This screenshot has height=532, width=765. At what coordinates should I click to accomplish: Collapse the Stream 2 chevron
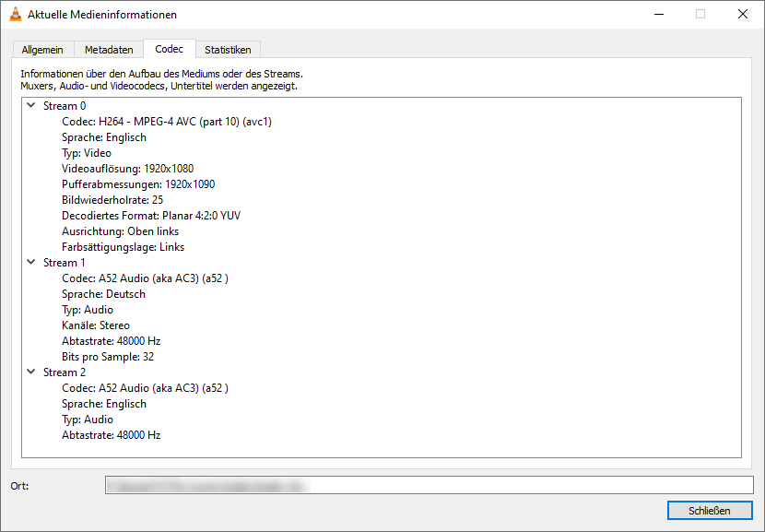pyautogui.click(x=31, y=372)
